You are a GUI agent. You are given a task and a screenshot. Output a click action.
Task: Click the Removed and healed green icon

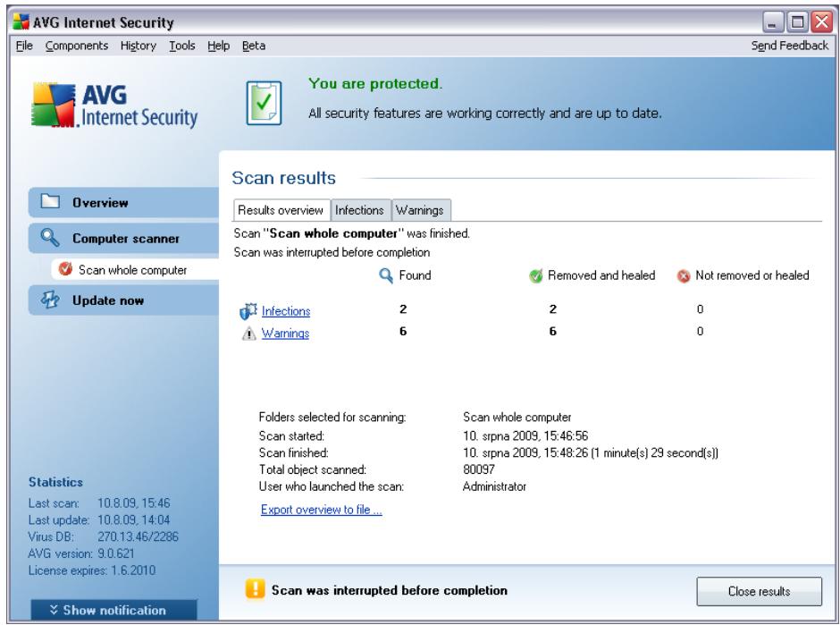(535, 275)
